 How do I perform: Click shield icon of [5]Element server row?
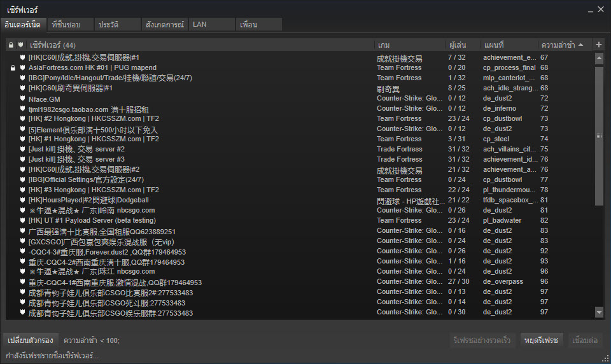pos(22,129)
